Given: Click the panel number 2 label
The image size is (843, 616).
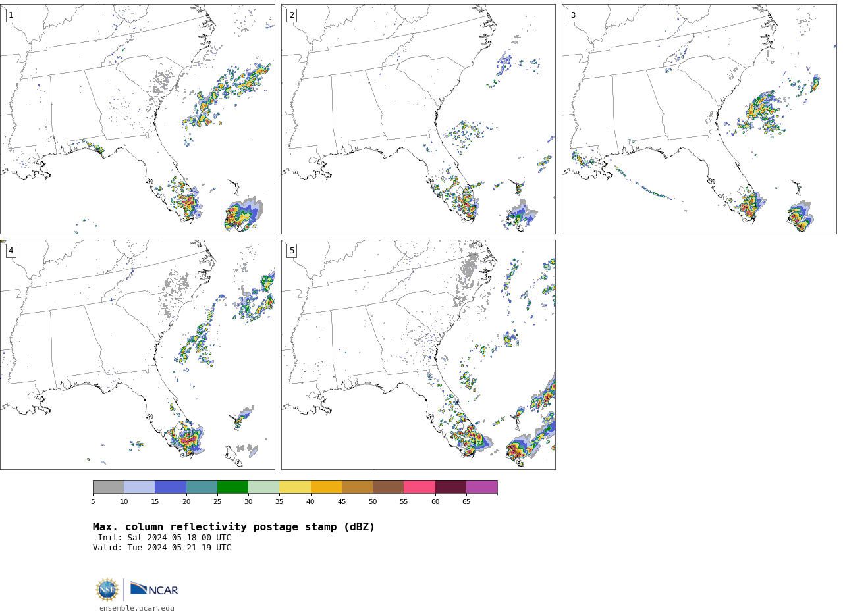Looking at the screenshot, I should coord(292,15).
